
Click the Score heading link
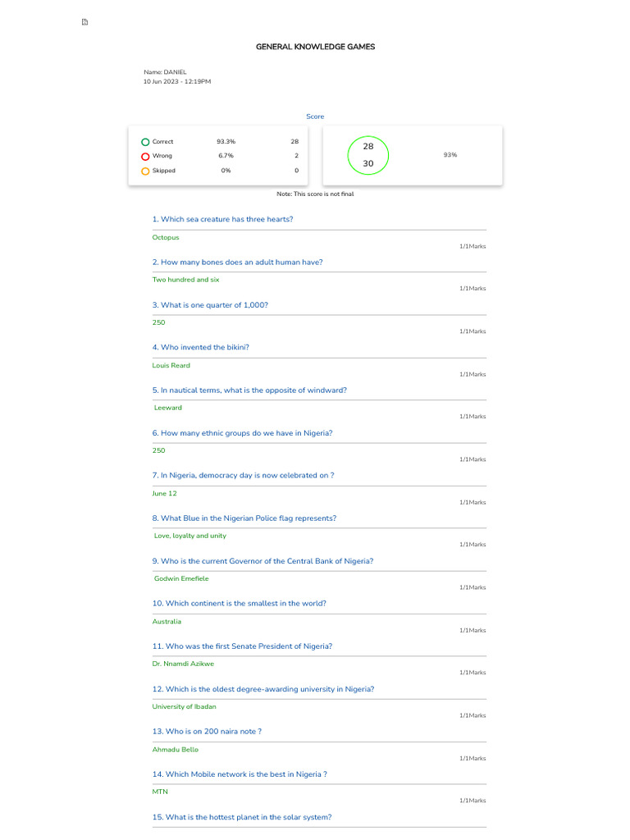[315, 116]
